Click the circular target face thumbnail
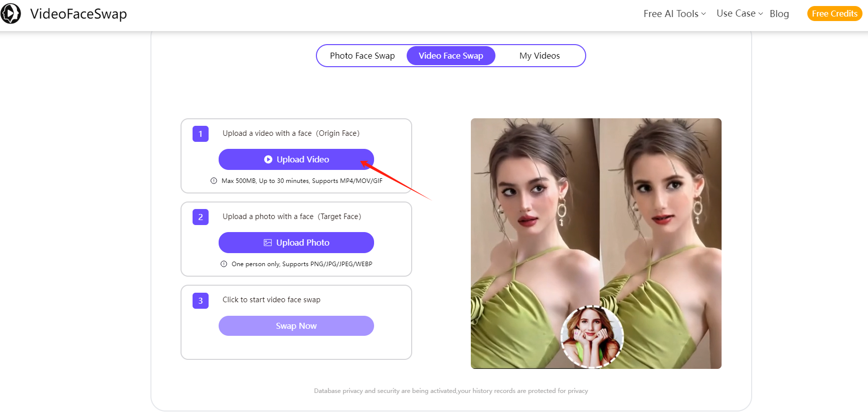 tap(592, 337)
